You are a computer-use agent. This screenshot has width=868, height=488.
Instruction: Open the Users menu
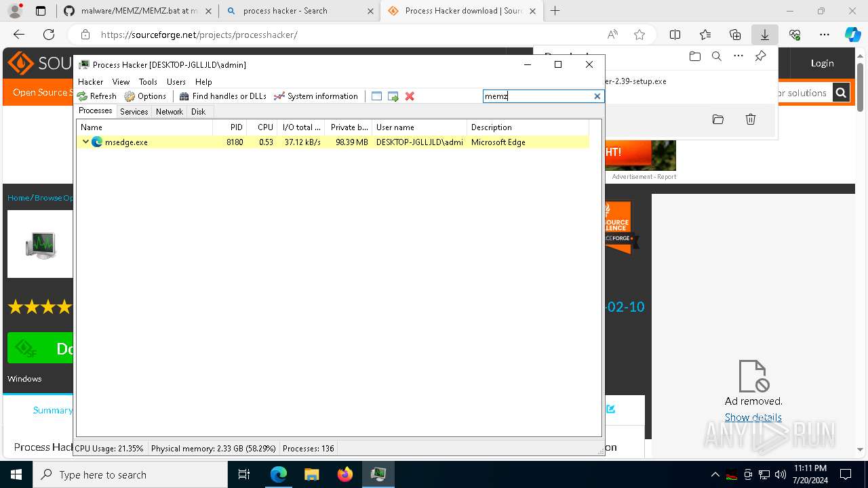point(176,81)
